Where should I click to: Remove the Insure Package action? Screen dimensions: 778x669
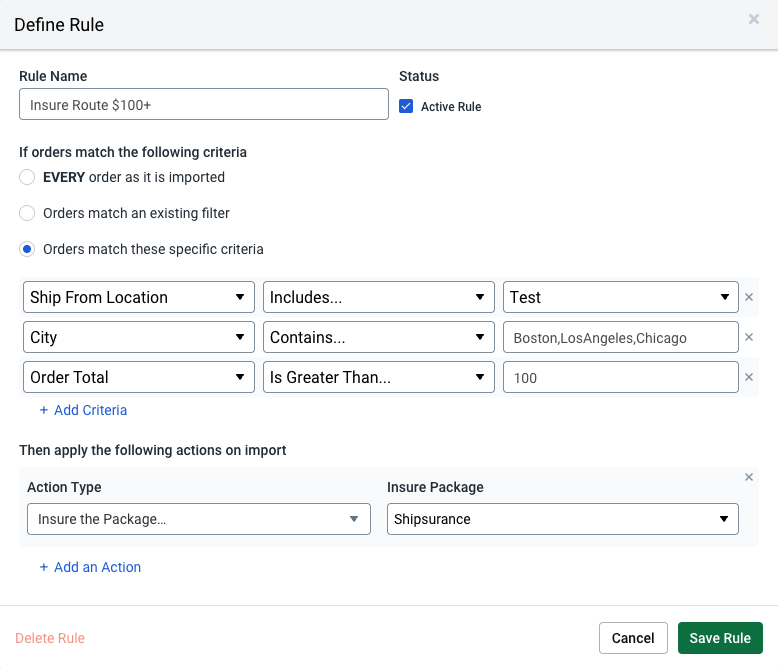pos(749,477)
